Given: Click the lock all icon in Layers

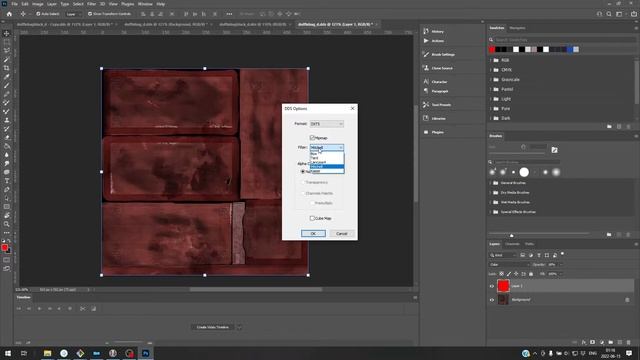Looking at the screenshot, I should (x=531, y=274).
